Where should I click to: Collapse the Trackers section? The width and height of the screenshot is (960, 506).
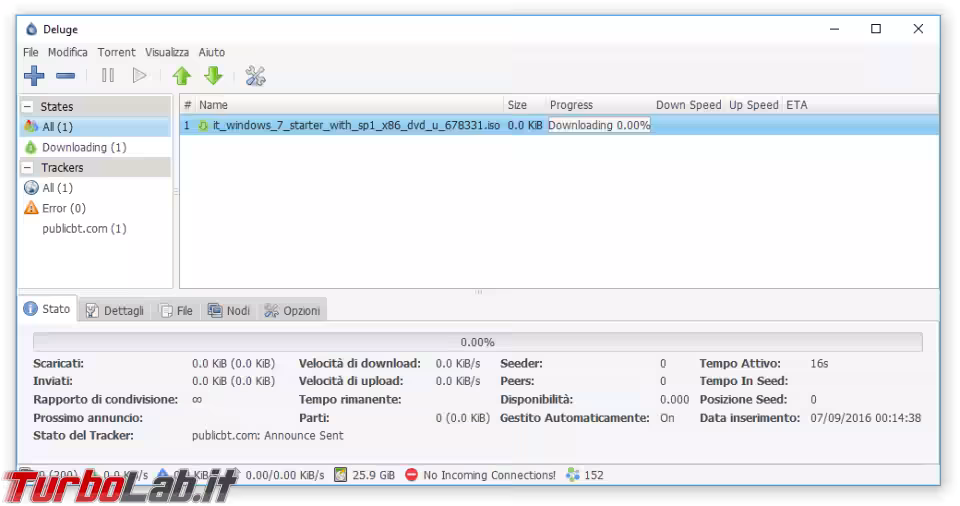coord(28,167)
